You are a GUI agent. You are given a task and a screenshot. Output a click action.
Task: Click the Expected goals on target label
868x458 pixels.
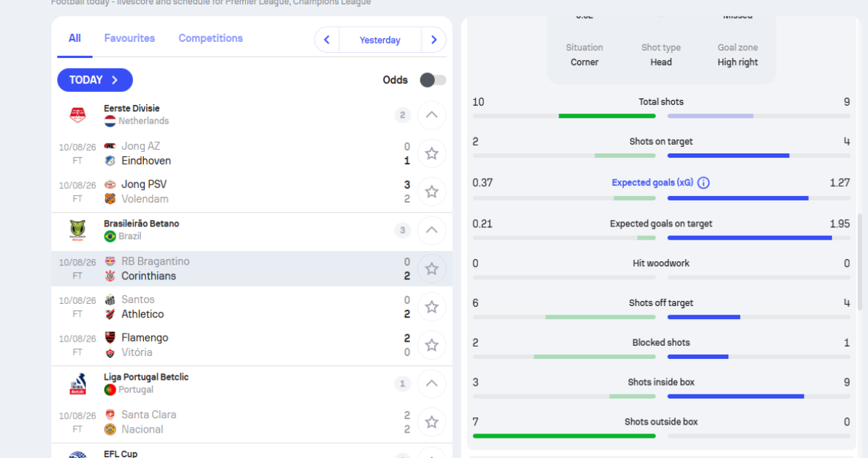coord(661,224)
